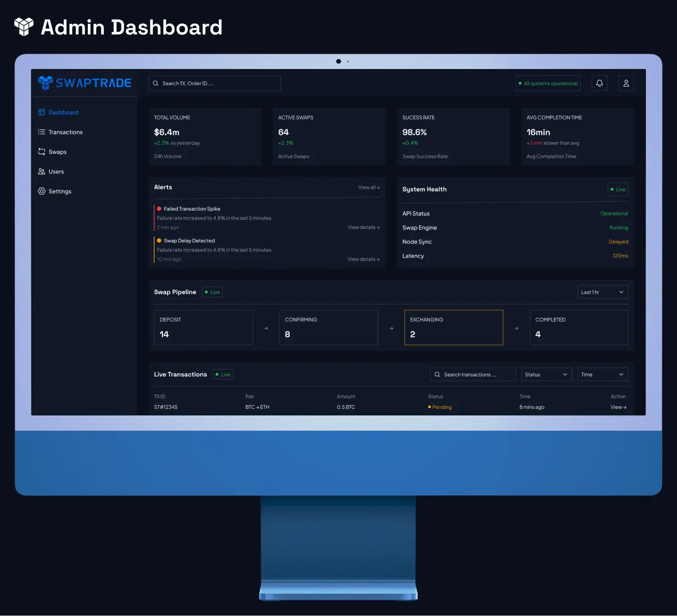Open the notification bell icon
Viewport: 677px width, 616px height.
pos(599,83)
